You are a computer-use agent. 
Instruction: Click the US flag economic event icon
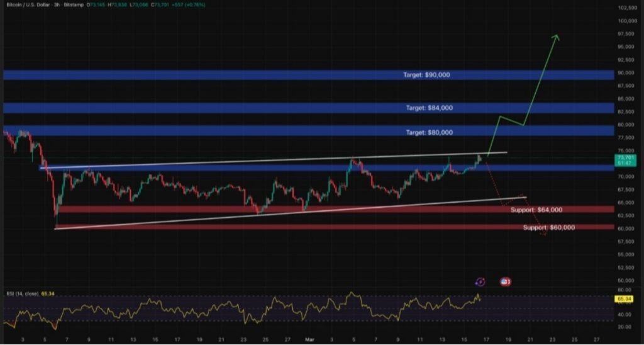click(x=505, y=281)
